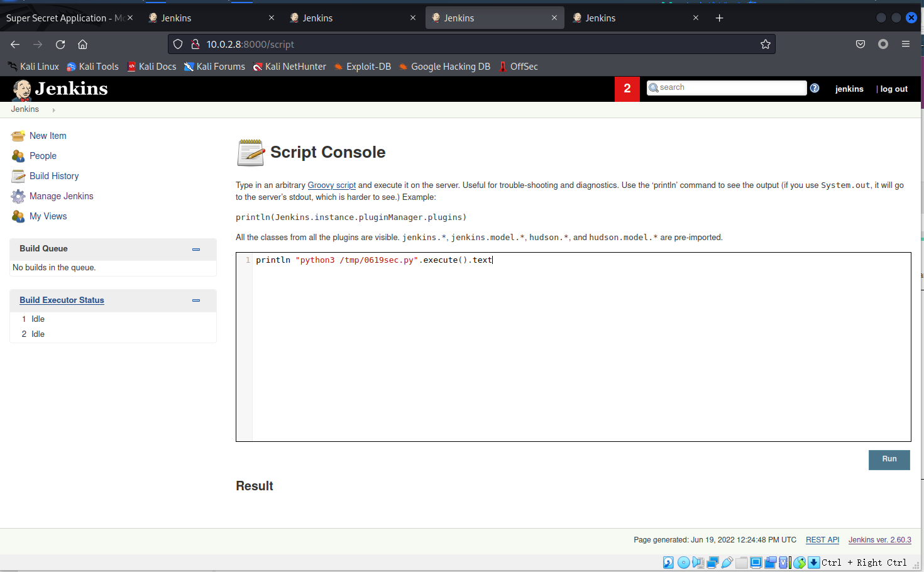924x572 pixels.
Task: Open the Groovy script link
Action: 332,185
